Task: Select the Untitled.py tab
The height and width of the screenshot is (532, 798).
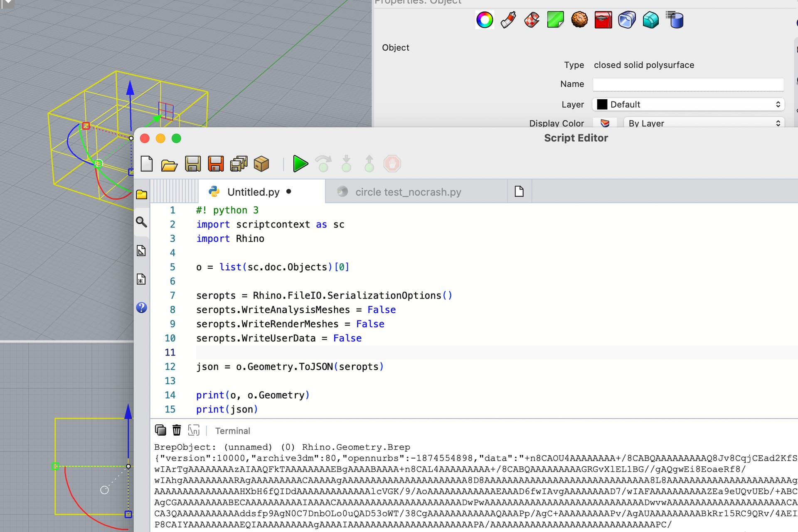Action: 253,192
